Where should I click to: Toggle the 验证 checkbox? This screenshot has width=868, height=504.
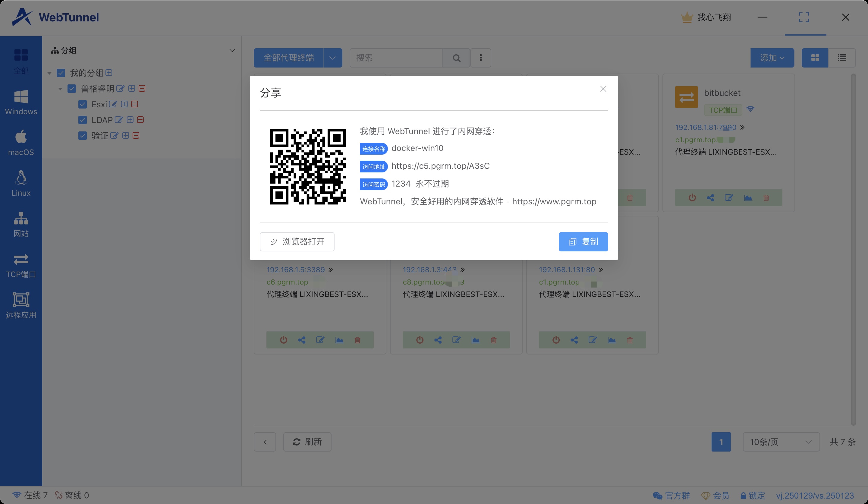pos(82,136)
